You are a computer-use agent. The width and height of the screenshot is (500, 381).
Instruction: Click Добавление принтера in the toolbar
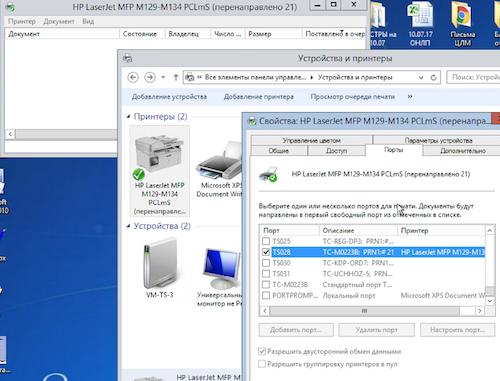tap(259, 97)
